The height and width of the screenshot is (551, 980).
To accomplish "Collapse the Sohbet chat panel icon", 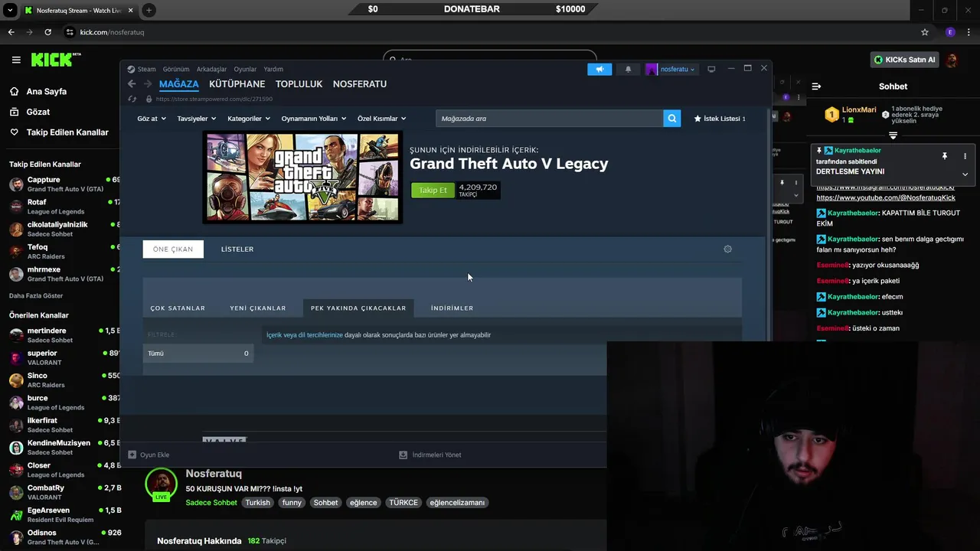I will click(x=816, y=86).
